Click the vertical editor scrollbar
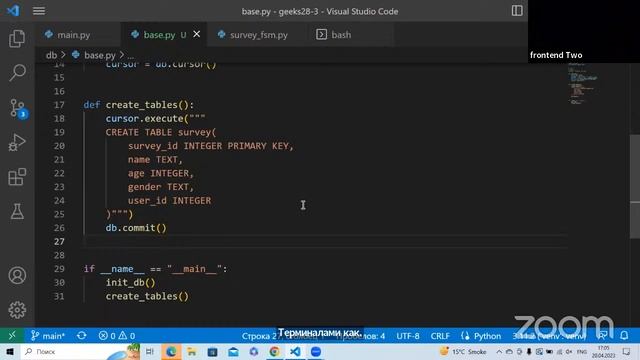 click(x=635, y=186)
